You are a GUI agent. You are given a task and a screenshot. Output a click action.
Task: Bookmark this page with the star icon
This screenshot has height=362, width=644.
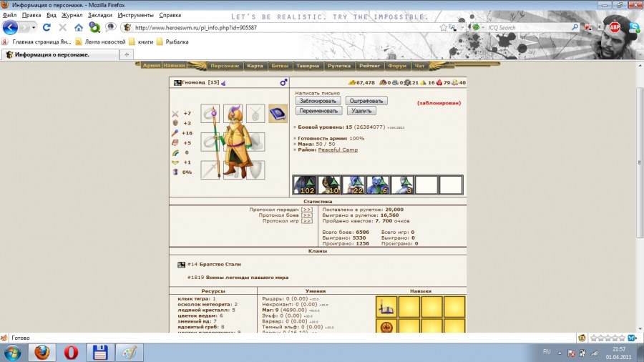pos(443,27)
